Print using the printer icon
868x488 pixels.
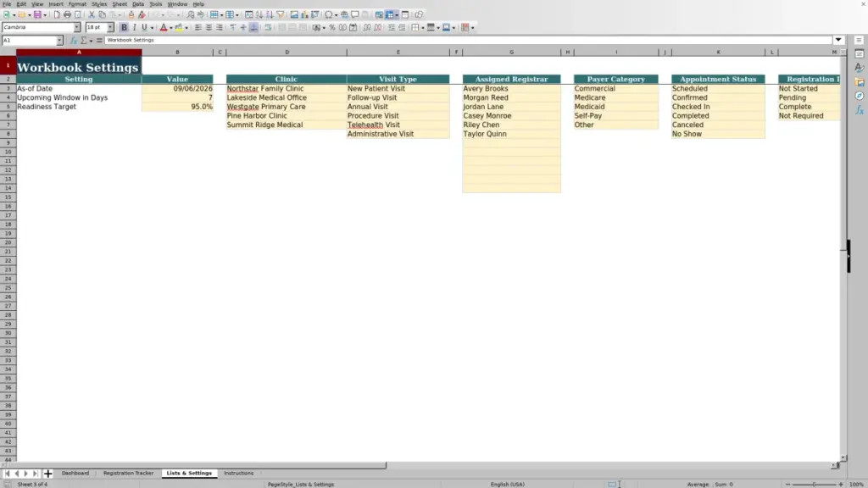tap(67, 15)
